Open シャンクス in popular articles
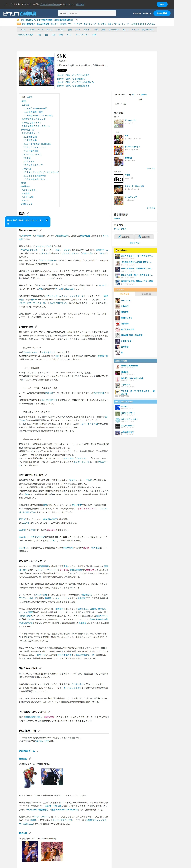The image size is (191, 868). (126, 301)
